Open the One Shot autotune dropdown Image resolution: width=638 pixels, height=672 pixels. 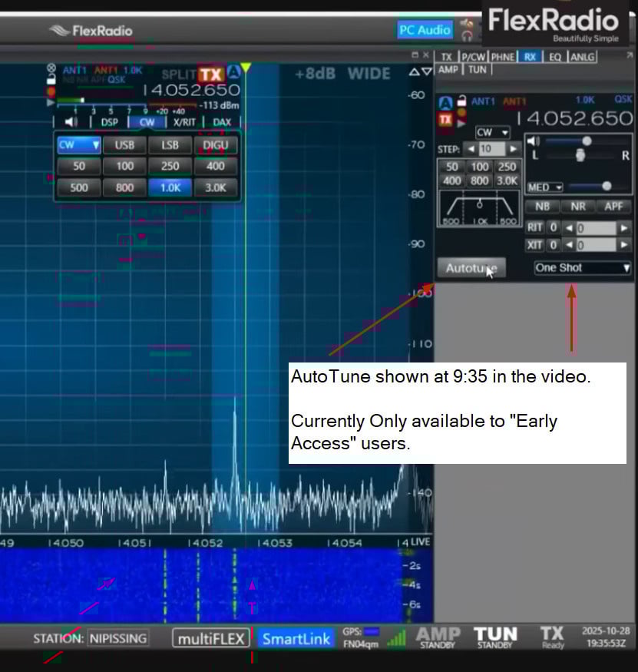click(582, 268)
